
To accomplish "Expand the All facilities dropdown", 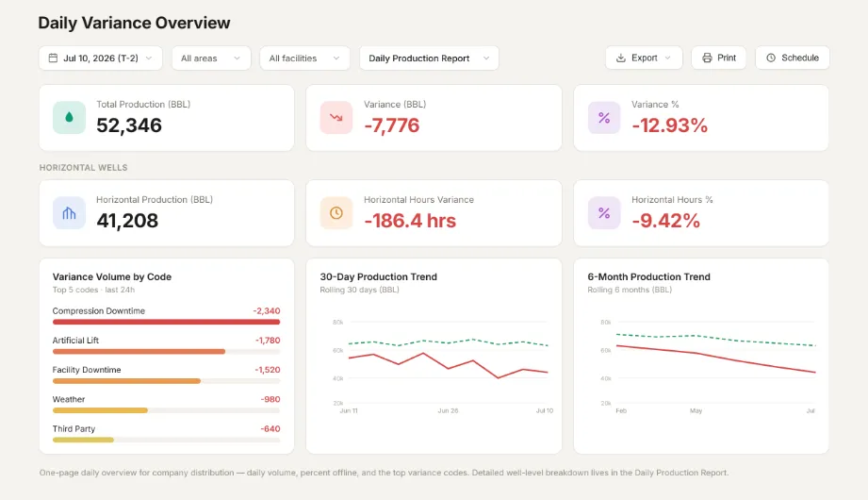I will click(304, 58).
